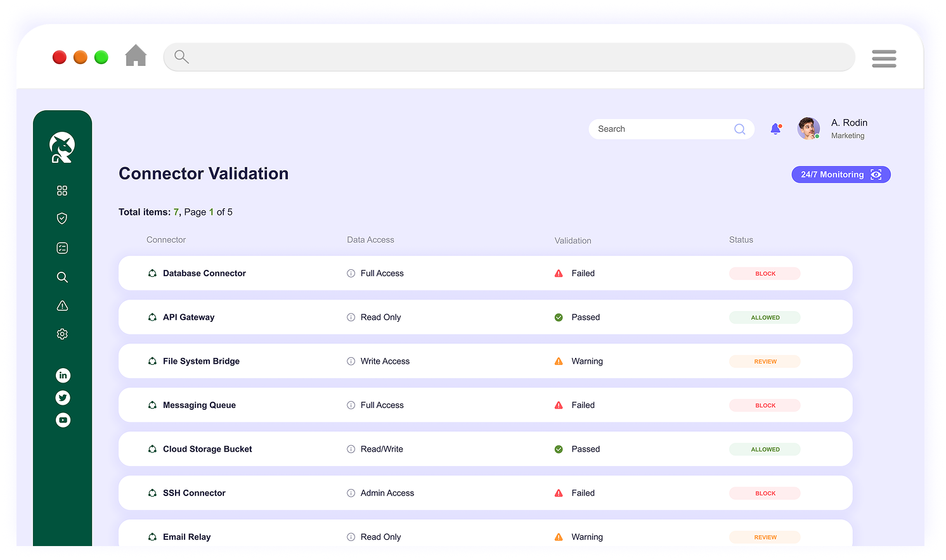Open A. Rodin's profile avatar
This screenshot has height=560, width=946.
808,129
